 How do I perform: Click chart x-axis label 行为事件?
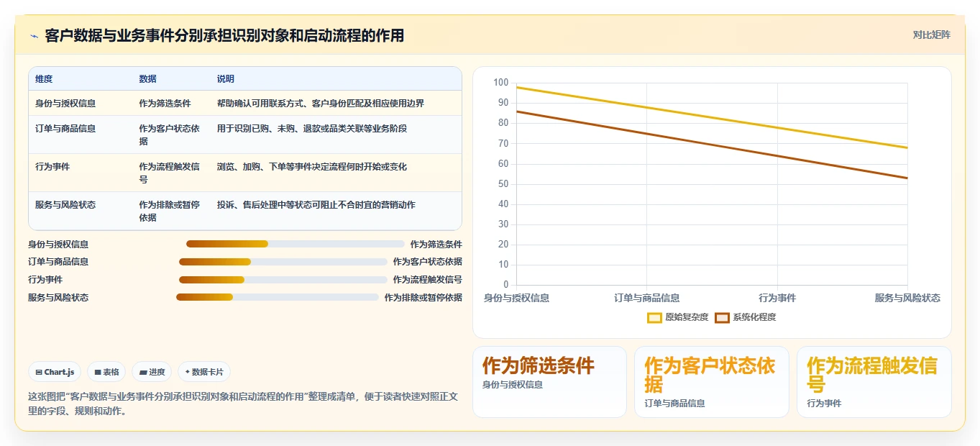[777, 298]
